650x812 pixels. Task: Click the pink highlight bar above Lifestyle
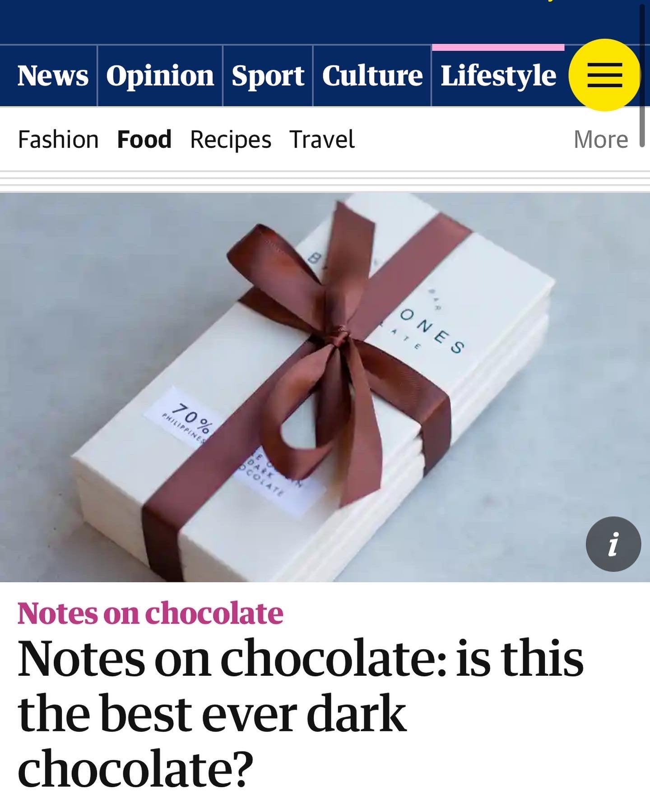498,47
